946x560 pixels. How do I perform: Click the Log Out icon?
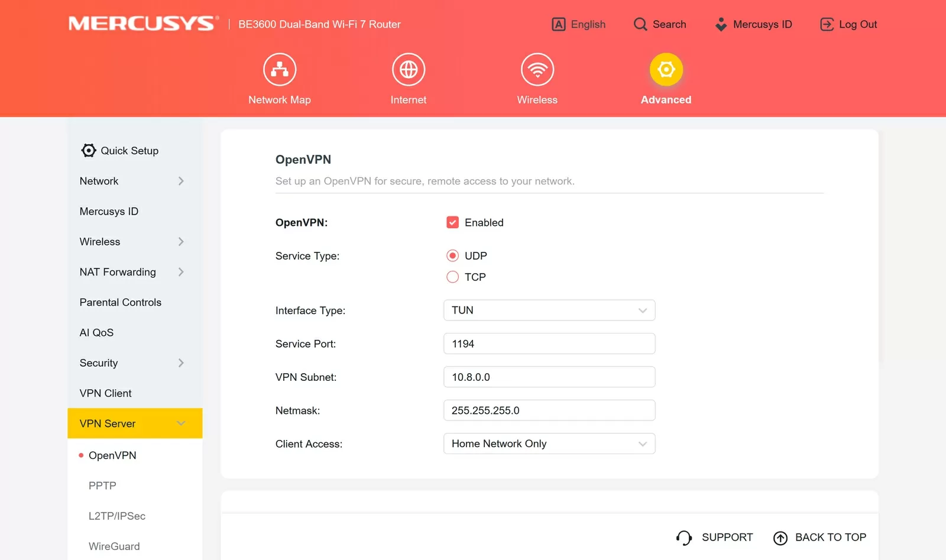pos(827,24)
